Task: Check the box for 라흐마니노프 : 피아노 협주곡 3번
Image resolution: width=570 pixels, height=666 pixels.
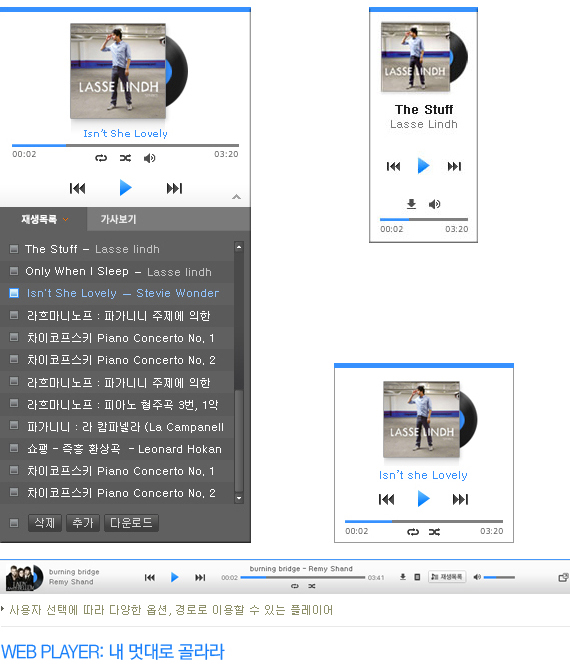Action: [x=14, y=404]
